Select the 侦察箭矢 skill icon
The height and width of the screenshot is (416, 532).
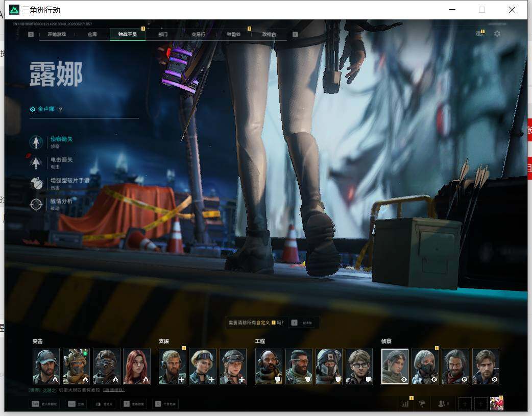[36, 142]
